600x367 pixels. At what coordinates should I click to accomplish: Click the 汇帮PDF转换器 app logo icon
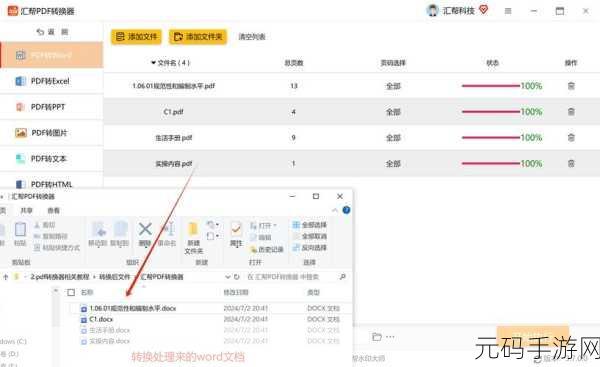pos(13,11)
